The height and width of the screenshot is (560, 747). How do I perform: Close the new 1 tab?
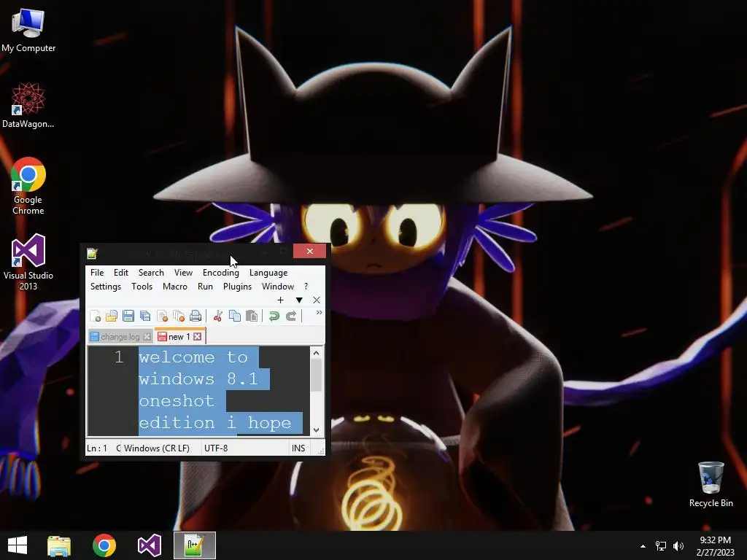click(x=197, y=337)
